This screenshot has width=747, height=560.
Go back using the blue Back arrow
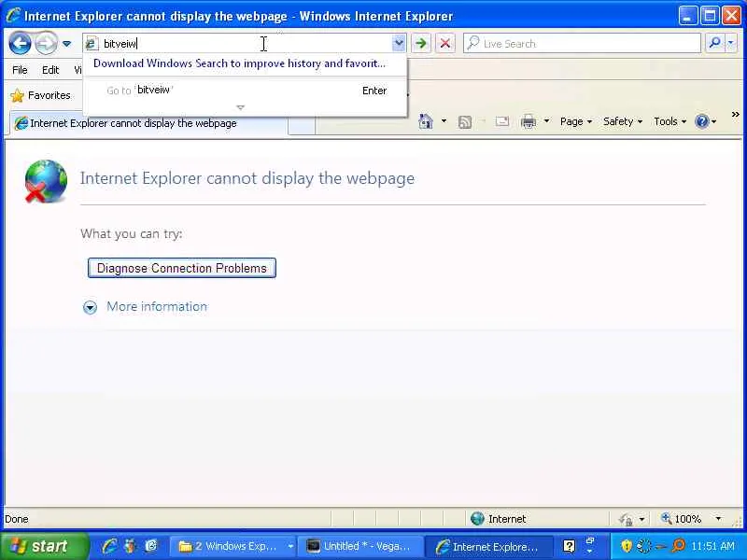click(20, 43)
